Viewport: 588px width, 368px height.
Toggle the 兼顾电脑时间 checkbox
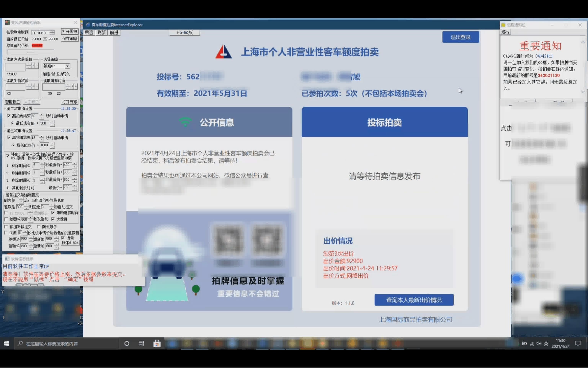[53, 213]
